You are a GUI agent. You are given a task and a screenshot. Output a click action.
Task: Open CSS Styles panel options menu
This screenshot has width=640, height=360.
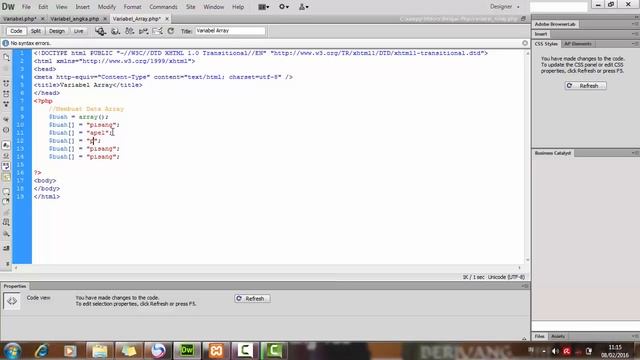(635, 44)
